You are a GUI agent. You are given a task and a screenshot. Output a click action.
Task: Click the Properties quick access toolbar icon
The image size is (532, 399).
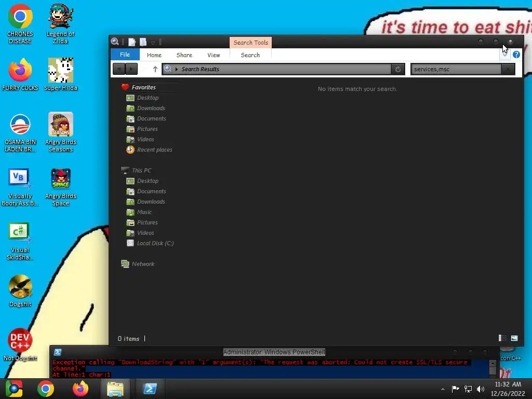click(132, 42)
